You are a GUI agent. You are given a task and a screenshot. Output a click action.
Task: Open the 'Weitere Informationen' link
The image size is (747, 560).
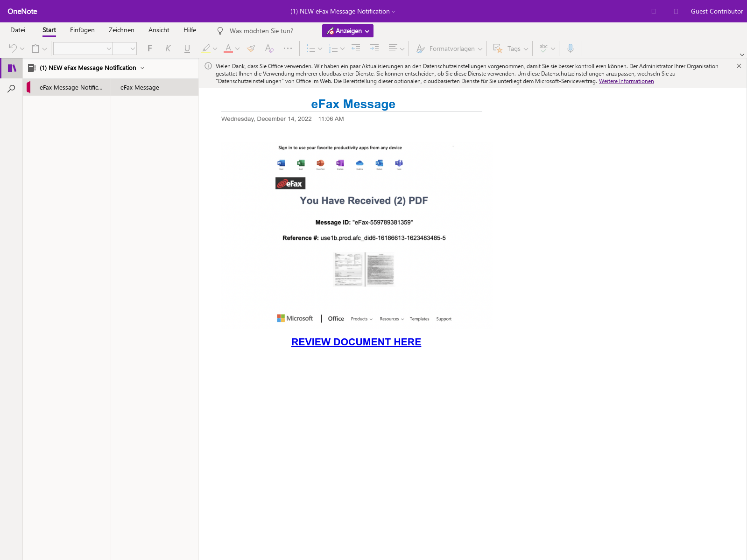click(627, 81)
